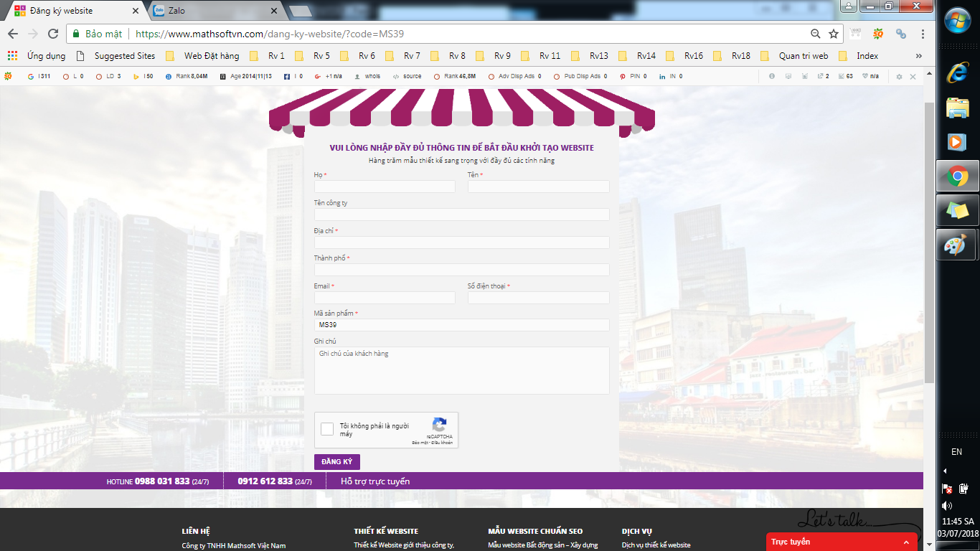Image resolution: width=980 pixels, height=551 pixels.
Task: Focus the Số điện thoại input field
Action: 539,298
